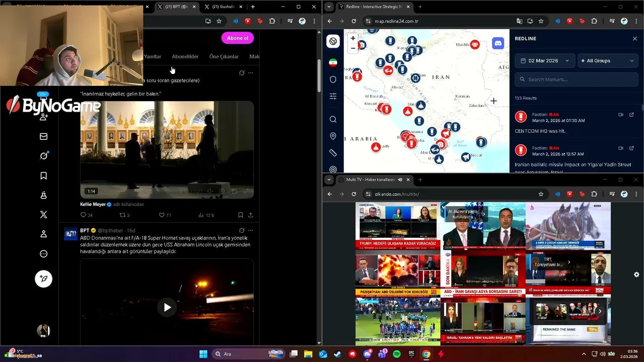Switch to the Abonelikler tab

click(x=185, y=57)
